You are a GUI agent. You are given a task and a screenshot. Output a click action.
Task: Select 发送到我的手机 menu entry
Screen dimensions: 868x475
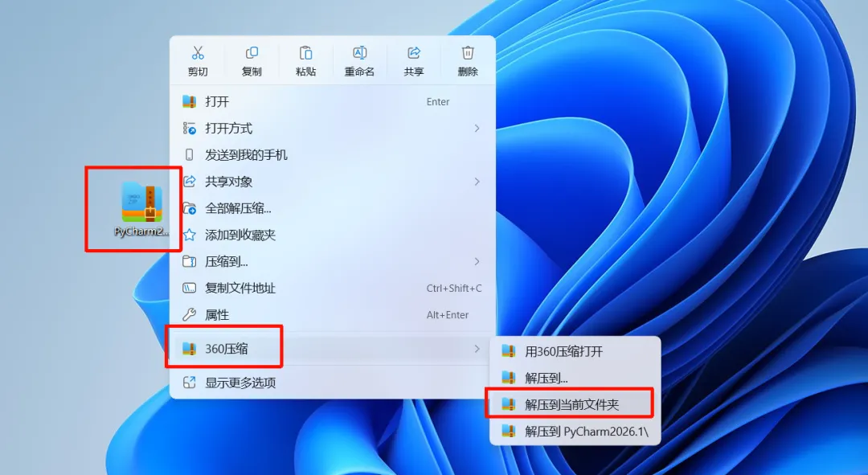332,155
